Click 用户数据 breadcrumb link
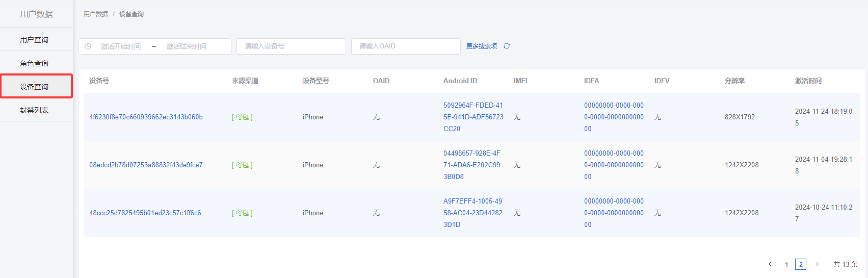 [96, 14]
